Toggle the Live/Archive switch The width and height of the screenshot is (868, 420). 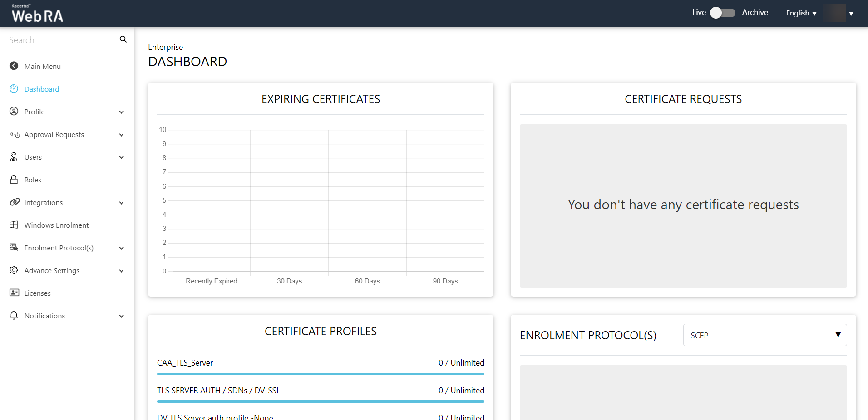[722, 13]
